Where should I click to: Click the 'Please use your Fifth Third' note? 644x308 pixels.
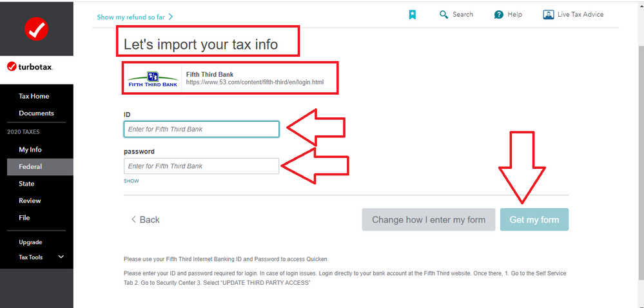tap(226, 260)
